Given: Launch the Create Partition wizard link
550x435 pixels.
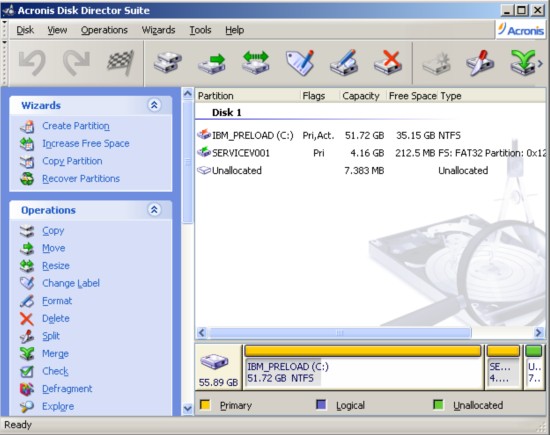Looking at the screenshot, I should tap(76, 126).
